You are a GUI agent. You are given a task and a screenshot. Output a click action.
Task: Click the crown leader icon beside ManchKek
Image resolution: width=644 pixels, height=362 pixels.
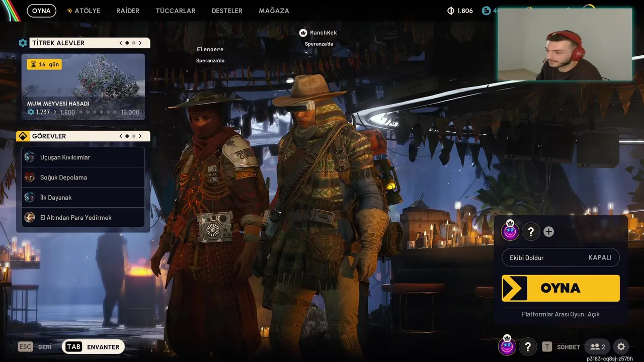(303, 33)
